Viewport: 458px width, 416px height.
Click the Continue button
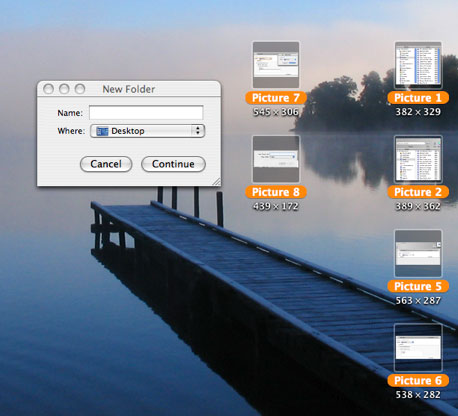coord(173,164)
